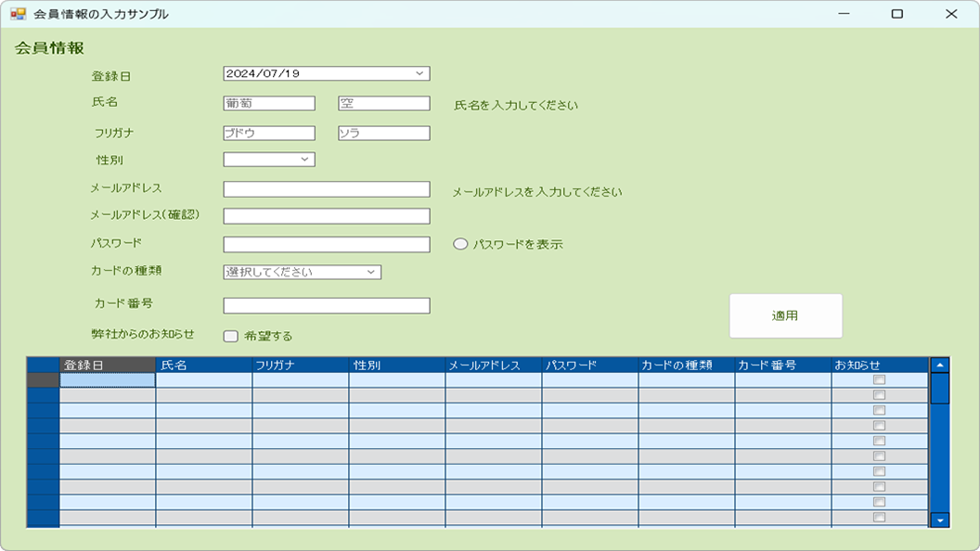Click the 登録日 column header in grid

coord(108,365)
